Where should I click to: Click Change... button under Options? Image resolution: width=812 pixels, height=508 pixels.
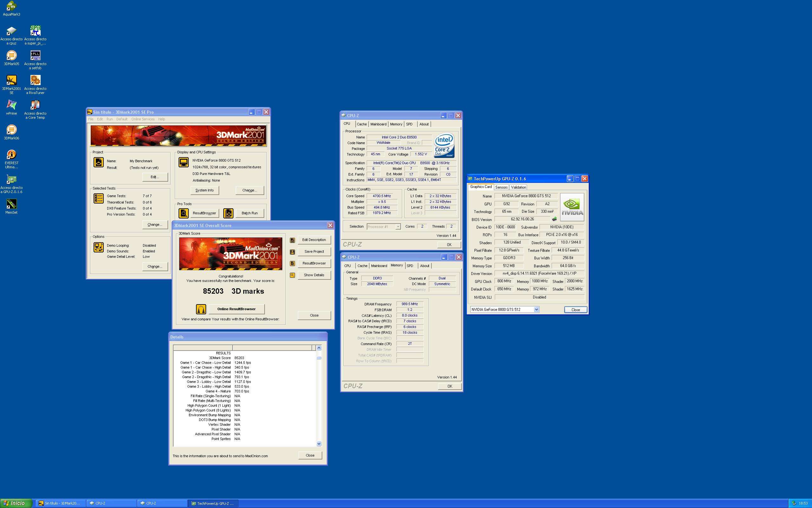pos(155,266)
